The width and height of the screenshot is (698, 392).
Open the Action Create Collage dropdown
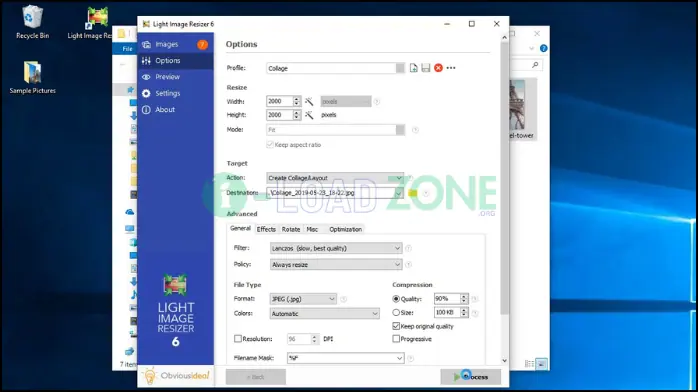click(x=335, y=178)
